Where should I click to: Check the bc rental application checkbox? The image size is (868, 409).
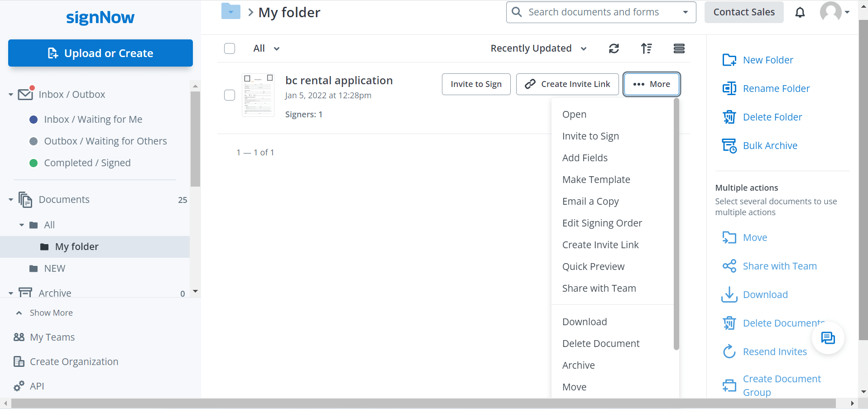[230, 95]
